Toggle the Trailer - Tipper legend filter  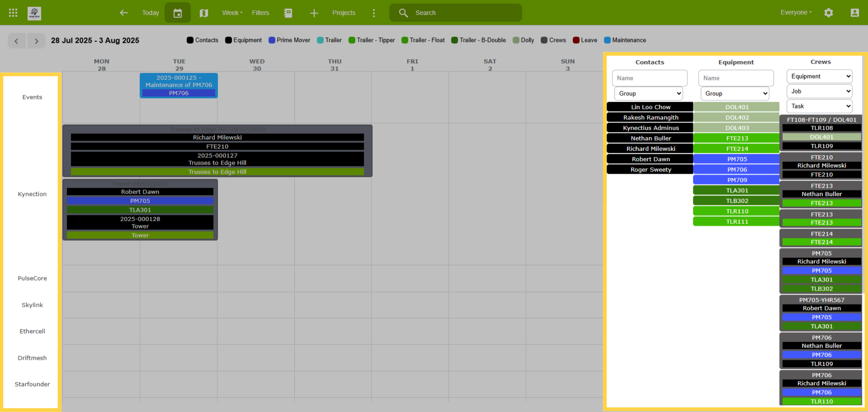(372, 40)
